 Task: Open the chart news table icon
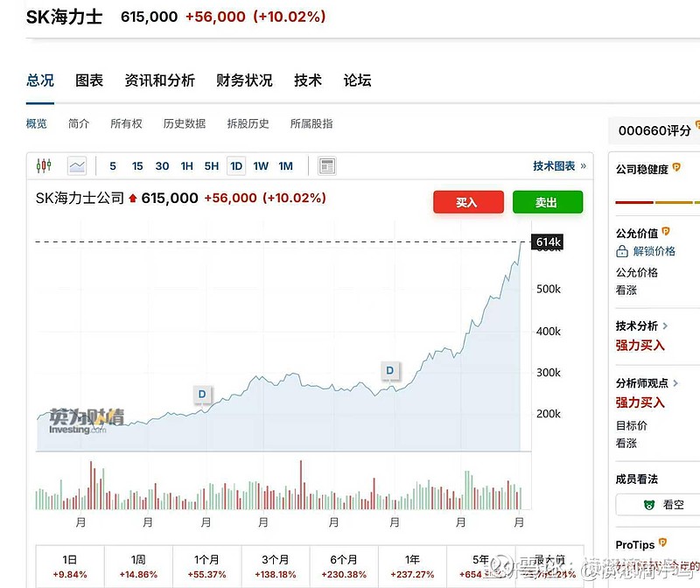tap(326, 165)
